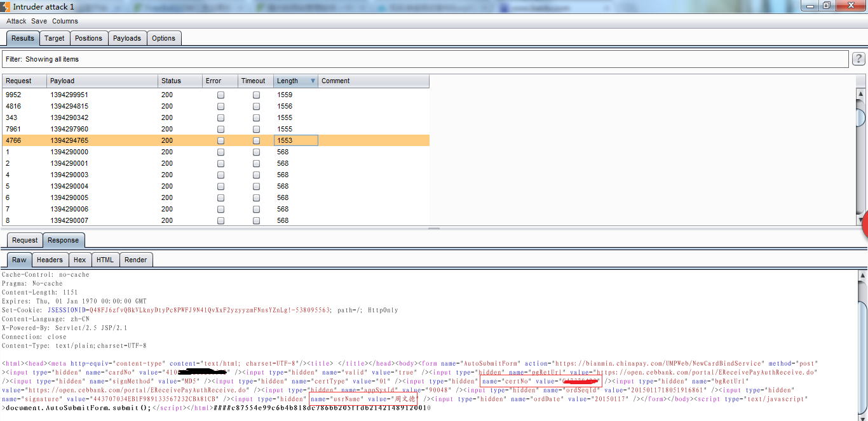
Task: Click length cell 1559
Action: point(296,95)
